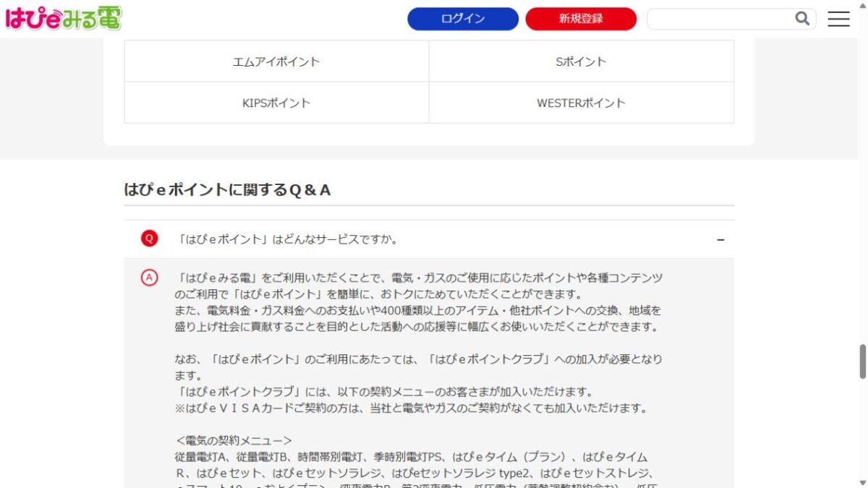The height and width of the screenshot is (488, 868).
Task: Click the はぴeポイントに関するQ&A heading
Action: coord(228,190)
